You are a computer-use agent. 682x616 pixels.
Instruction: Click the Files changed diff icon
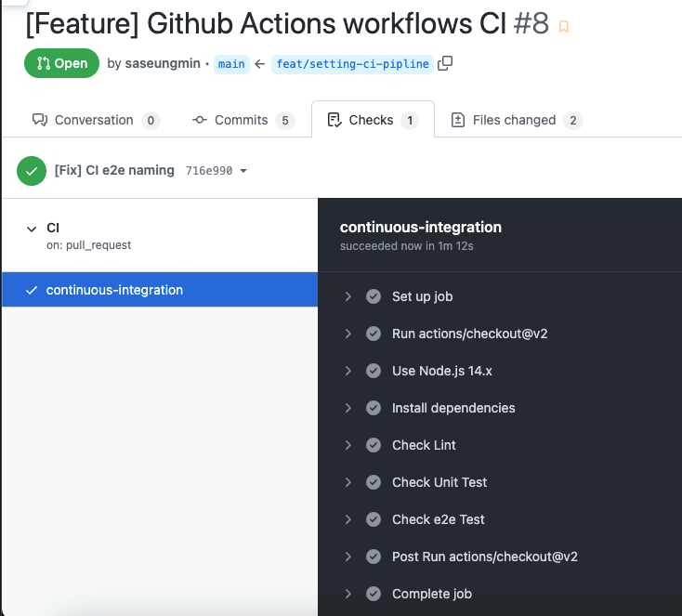coord(458,120)
